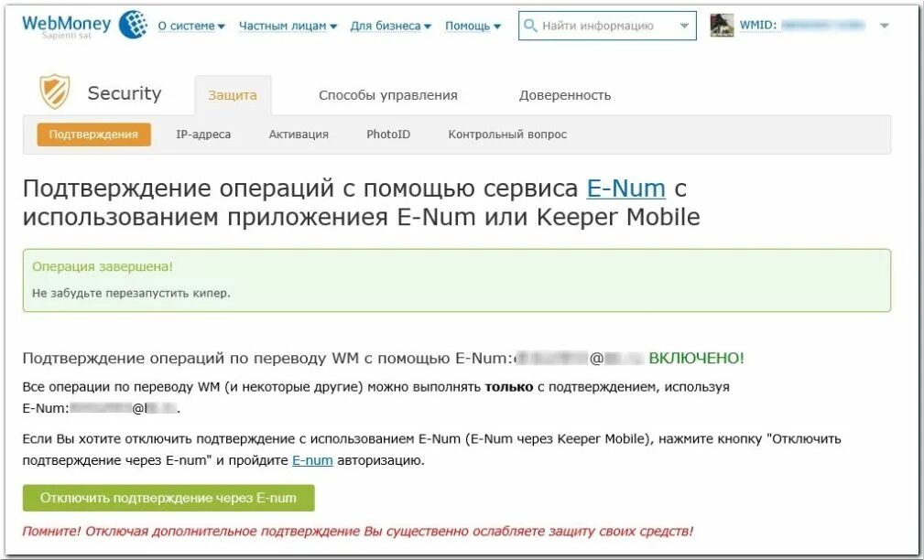Focus the 'Найти информацию' search field
The image size is (924, 560).
[607, 26]
